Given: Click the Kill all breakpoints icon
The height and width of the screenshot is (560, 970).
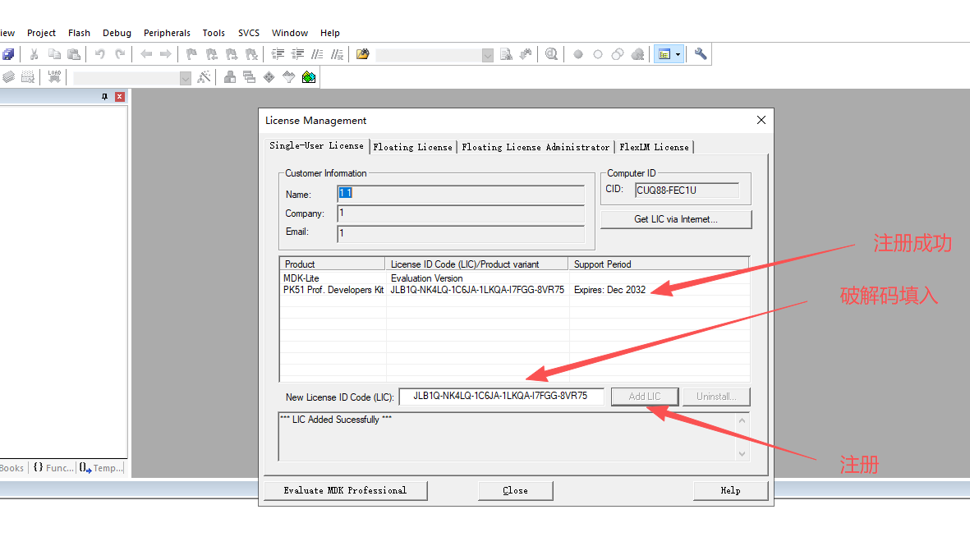Looking at the screenshot, I should tap(638, 54).
